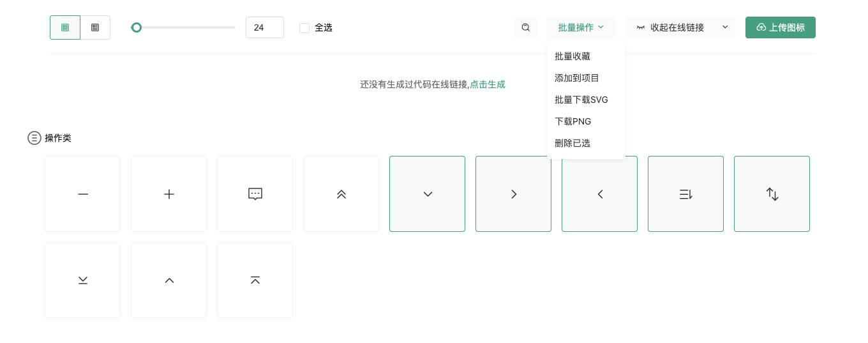
Task: Click the 还没有生成过代码在线链接 notice text
Action: 414,84
